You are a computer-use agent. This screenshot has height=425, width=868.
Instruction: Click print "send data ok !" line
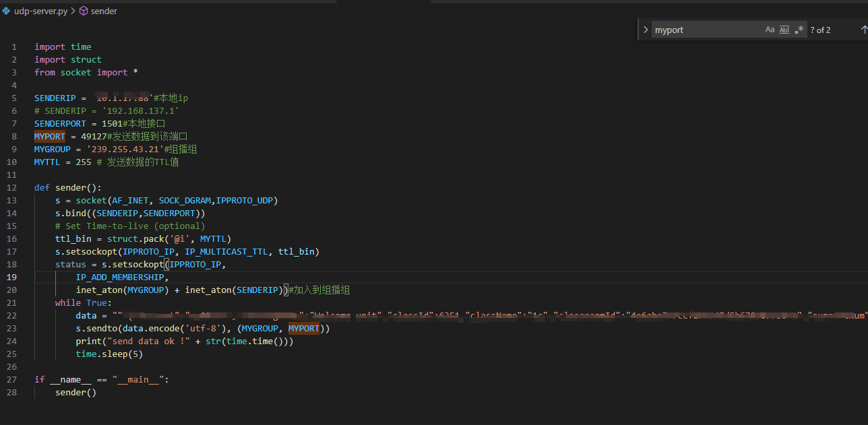[185, 341]
